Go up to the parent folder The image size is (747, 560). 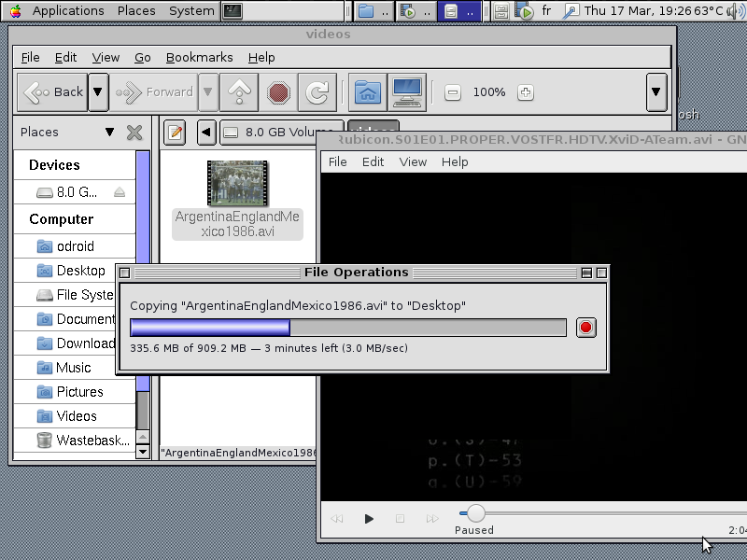tap(239, 91)
